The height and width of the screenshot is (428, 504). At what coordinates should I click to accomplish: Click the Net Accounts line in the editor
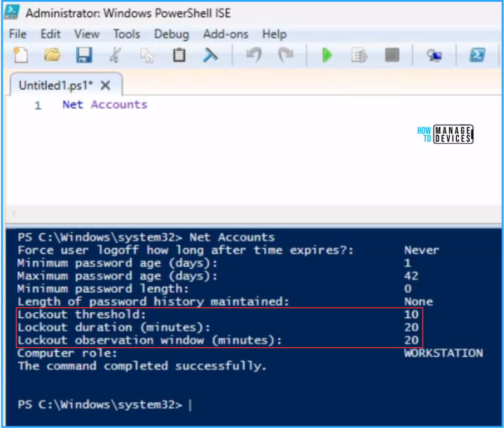pyautogui.click(x=105, y=105)
